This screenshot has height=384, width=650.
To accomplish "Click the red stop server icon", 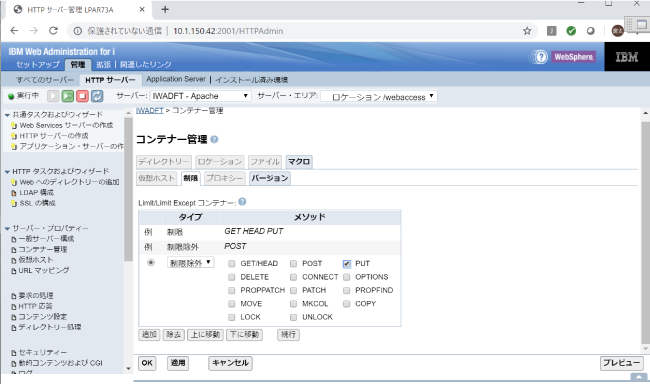I will tap(82, 96).
